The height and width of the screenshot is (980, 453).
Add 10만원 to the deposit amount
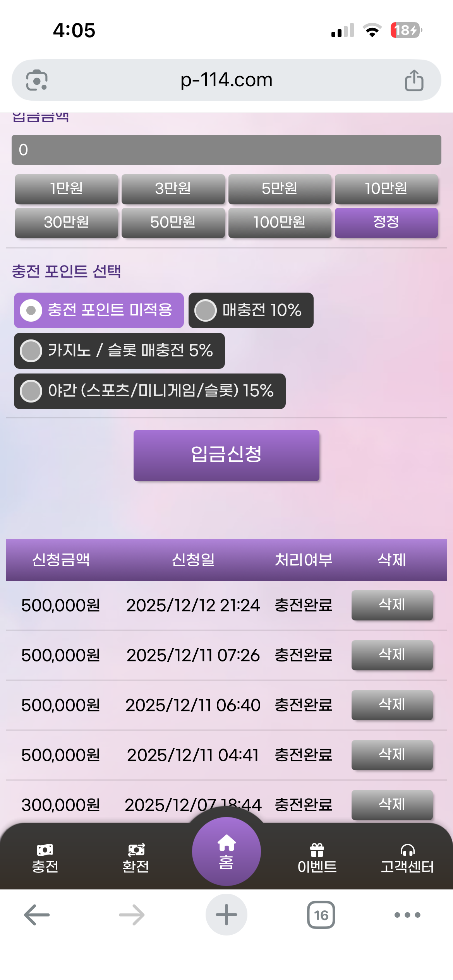pos(386,189)
